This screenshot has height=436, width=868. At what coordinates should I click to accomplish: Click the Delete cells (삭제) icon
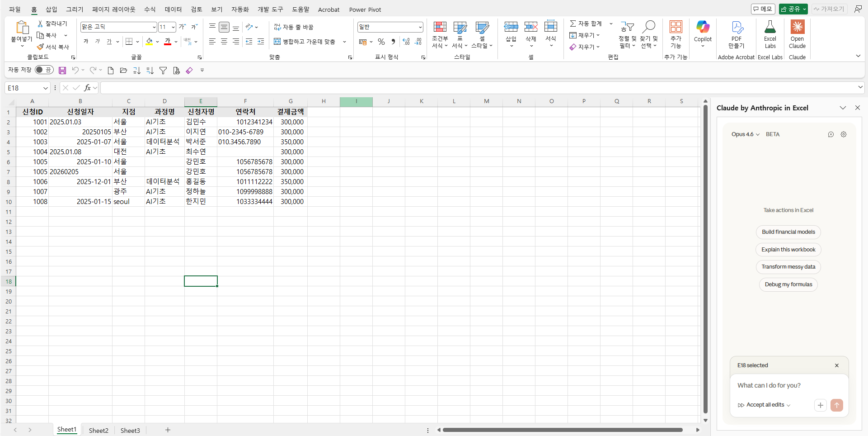pos(531,27)
